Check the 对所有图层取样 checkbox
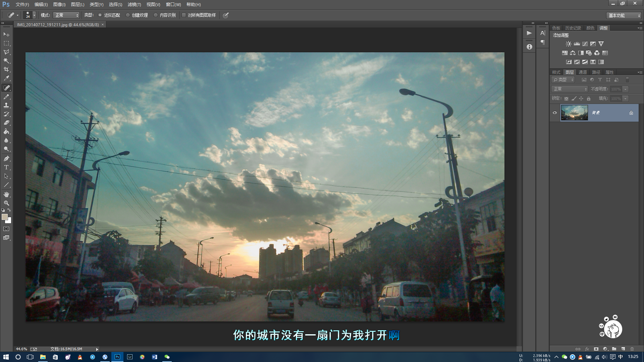The image size is (644, 362). pos(184,15)
